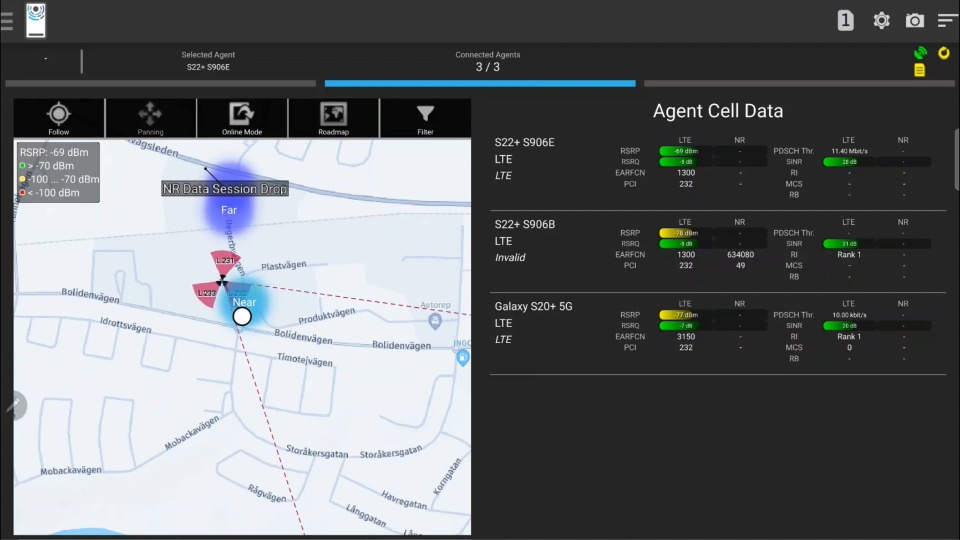Image resolution: width=960 pixels, height=540 pixels.
Task: Open the map Filter options
Action: coord(425,118)
